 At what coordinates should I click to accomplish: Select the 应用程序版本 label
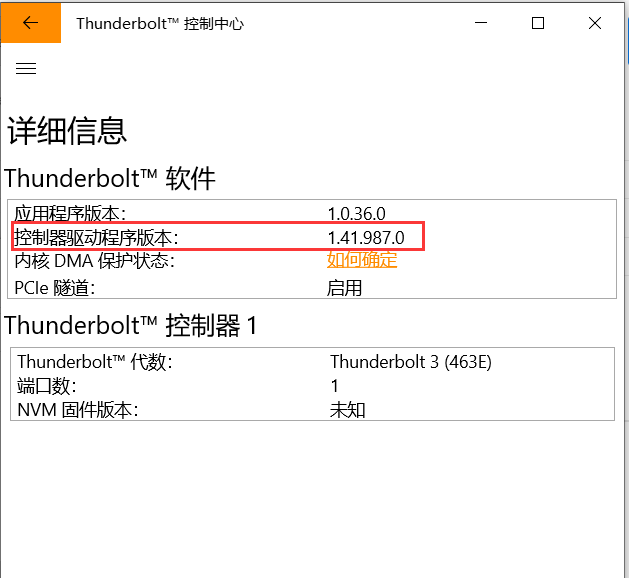pos(70,213)
